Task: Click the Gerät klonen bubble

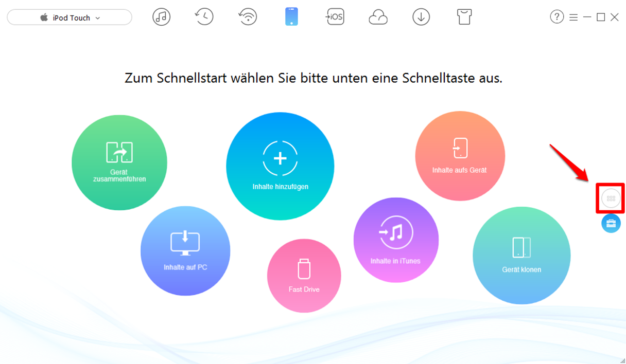Action: pyautogui.click(x=521, y=256)
